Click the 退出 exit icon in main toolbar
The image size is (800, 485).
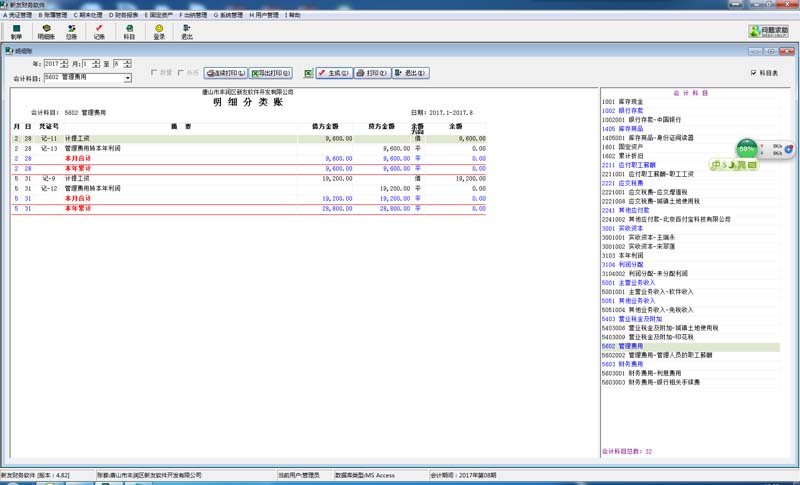[187, 32]
